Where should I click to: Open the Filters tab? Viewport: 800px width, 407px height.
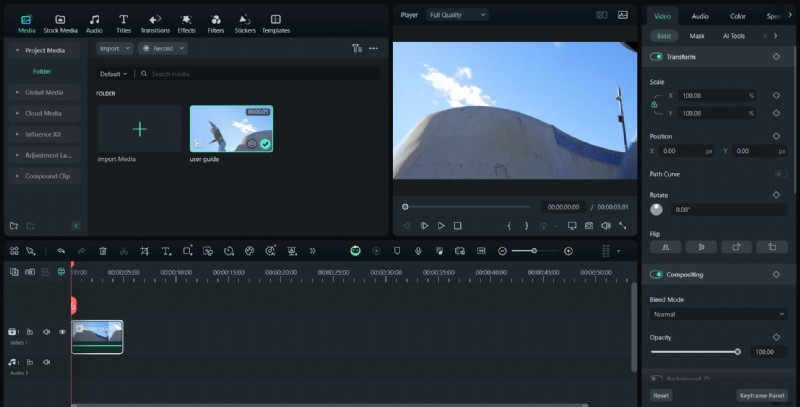(216, 24)
